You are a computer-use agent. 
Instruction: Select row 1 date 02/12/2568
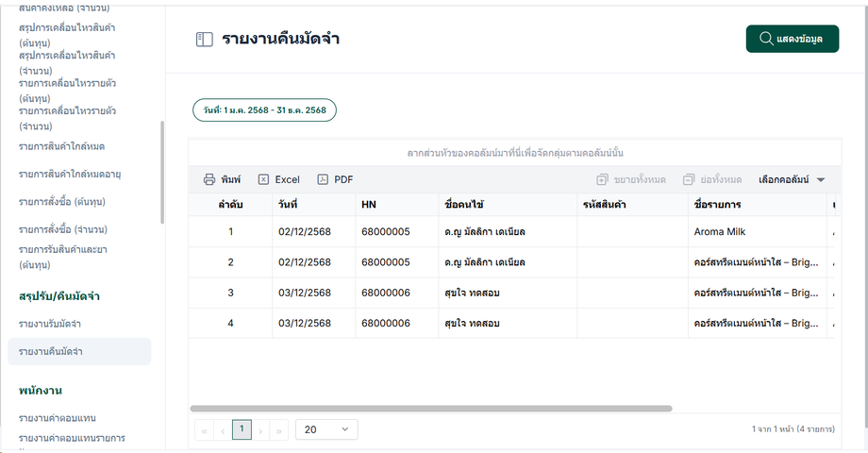coord(314,231)
